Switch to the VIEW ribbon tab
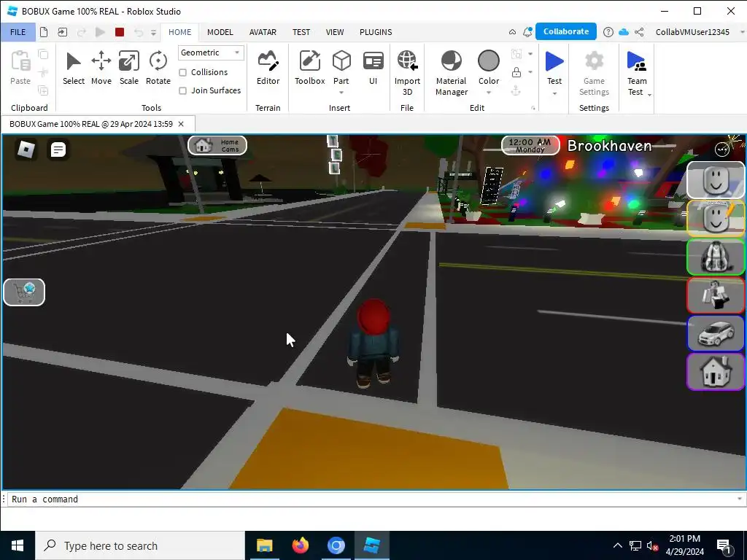Viewport: 747px width, 560px height. coord(334,32)
